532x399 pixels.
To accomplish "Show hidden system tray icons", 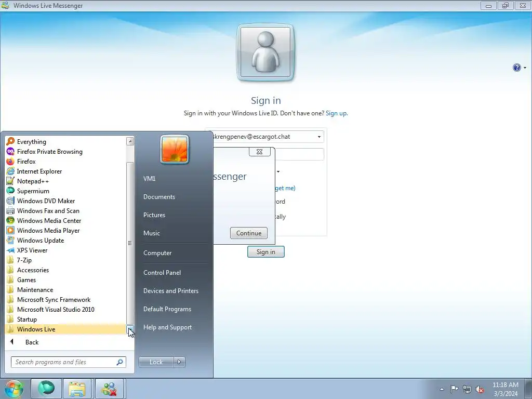I will [x=442, y=389].
